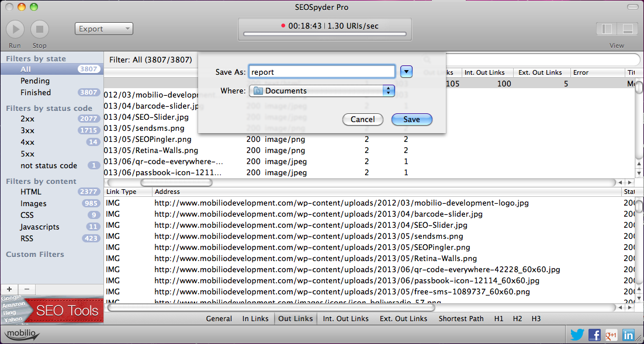Open the Where folder dropdown
The image size is (644, 344).
(321, 91)
